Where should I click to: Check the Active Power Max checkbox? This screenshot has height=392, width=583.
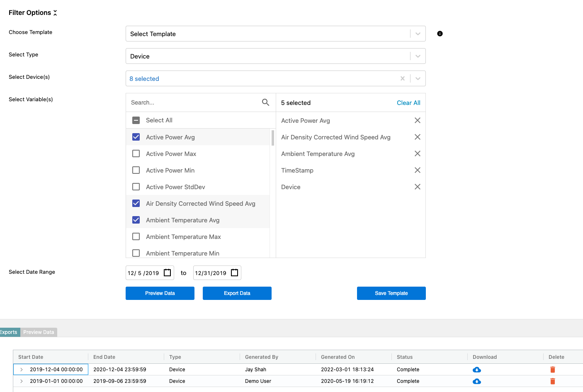pyautogui.click(x=136, y=153)
